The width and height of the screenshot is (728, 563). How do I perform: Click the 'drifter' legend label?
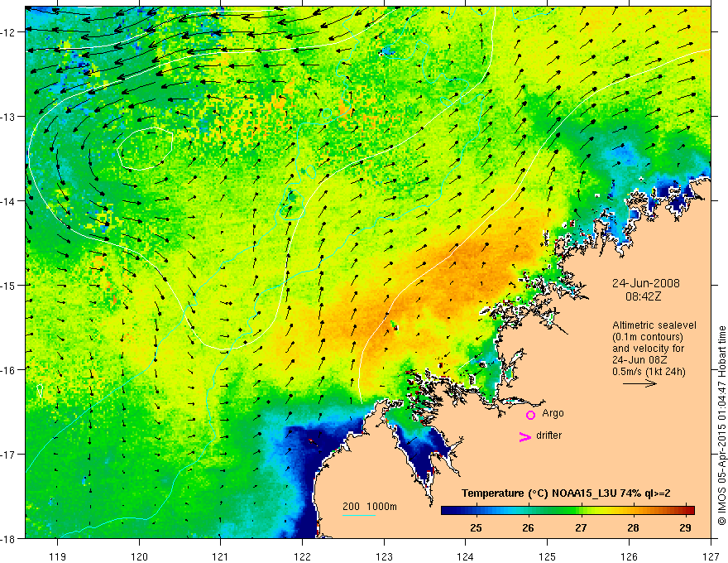(548, 435)
